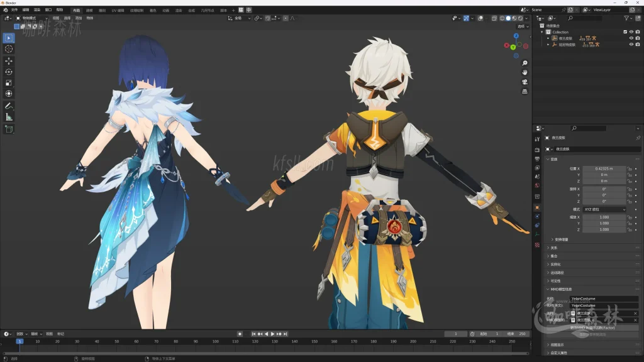Open the transform orientation 全局 dropdown
This screenshot has height=362, width=644.
coord(239,18)
